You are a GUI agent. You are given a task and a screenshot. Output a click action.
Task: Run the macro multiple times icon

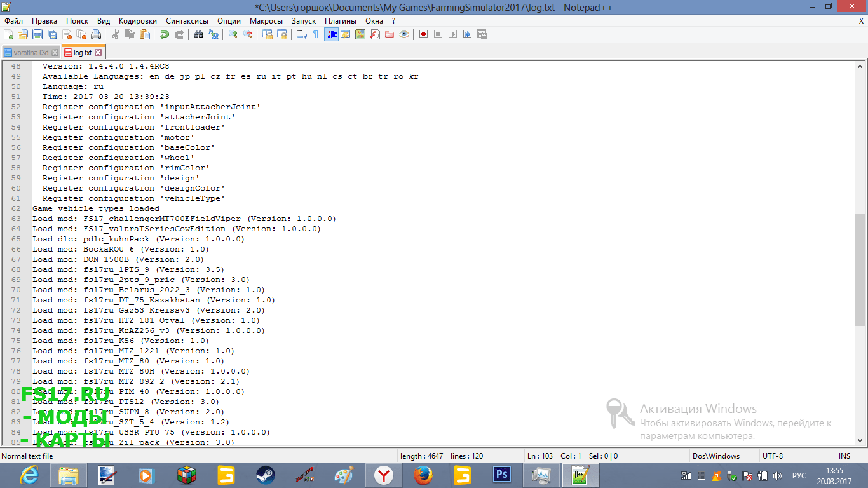click(x=467, y=34)
